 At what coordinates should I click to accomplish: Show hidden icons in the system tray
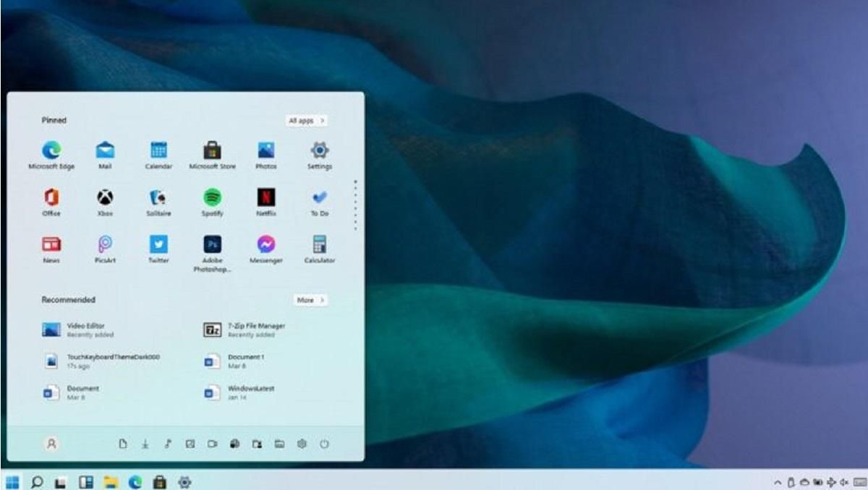tap(778, 481)
